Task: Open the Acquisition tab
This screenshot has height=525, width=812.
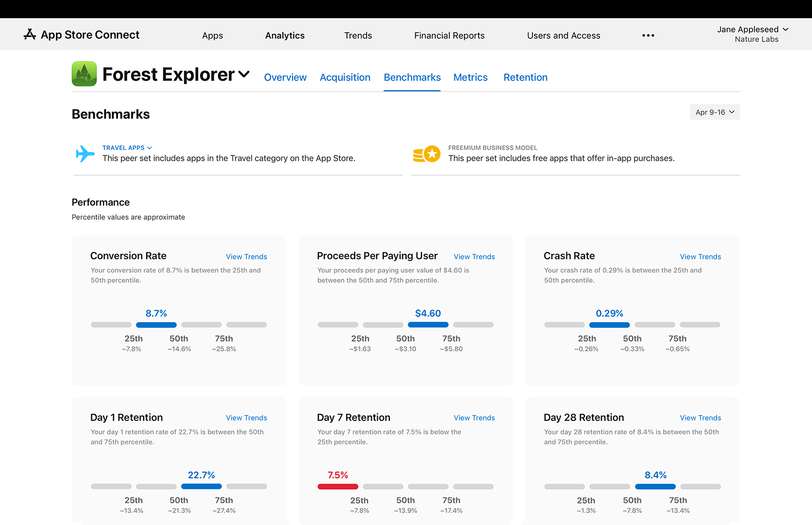Action: tap(345, 77)
